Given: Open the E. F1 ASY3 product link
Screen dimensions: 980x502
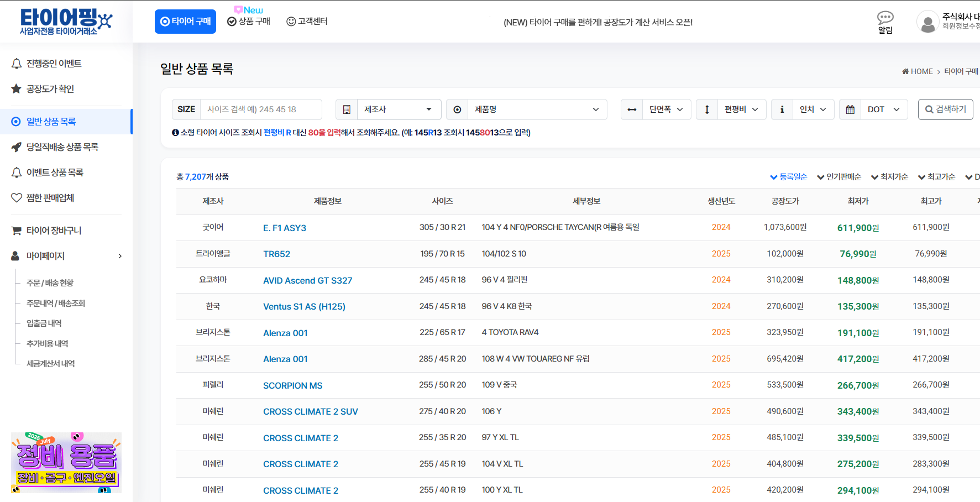Looking at the screenshot, I should [285, 228].
